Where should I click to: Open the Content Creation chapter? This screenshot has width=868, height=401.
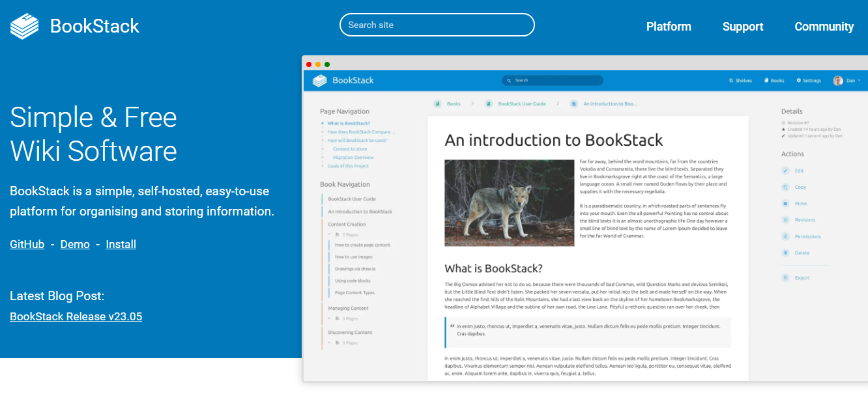(347, 224)
